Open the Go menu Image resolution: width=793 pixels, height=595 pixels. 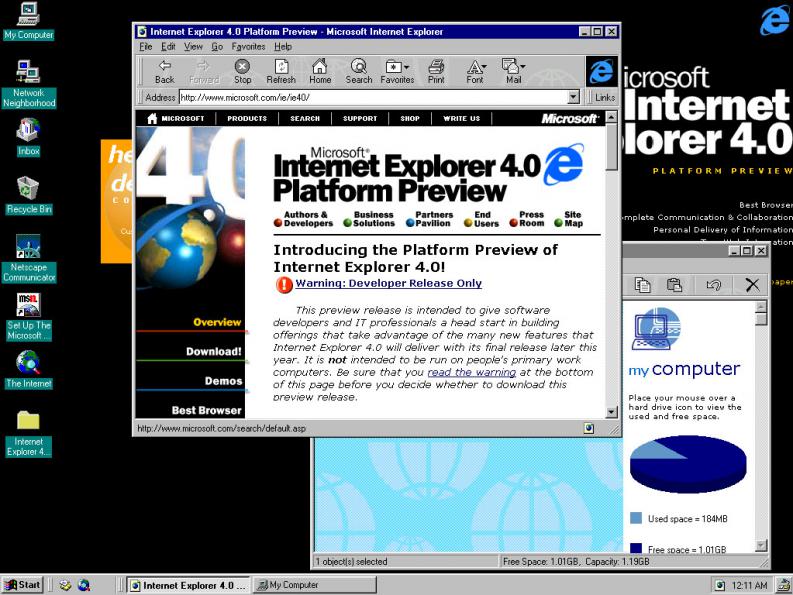[x=217, y=47]
